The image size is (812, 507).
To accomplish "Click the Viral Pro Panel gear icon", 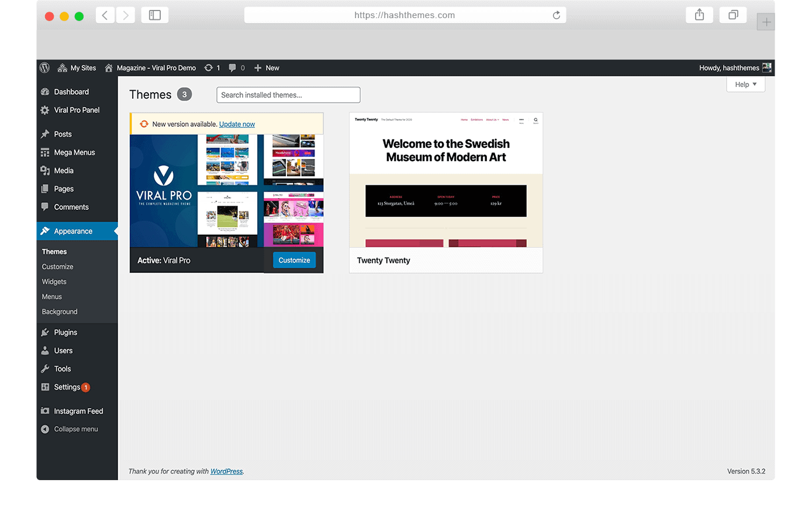I will [45, 110].
